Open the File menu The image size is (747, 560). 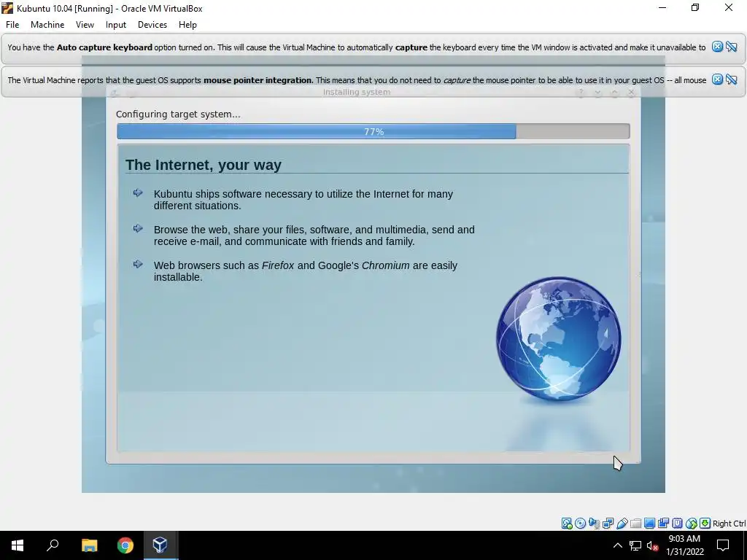point(12,25)
